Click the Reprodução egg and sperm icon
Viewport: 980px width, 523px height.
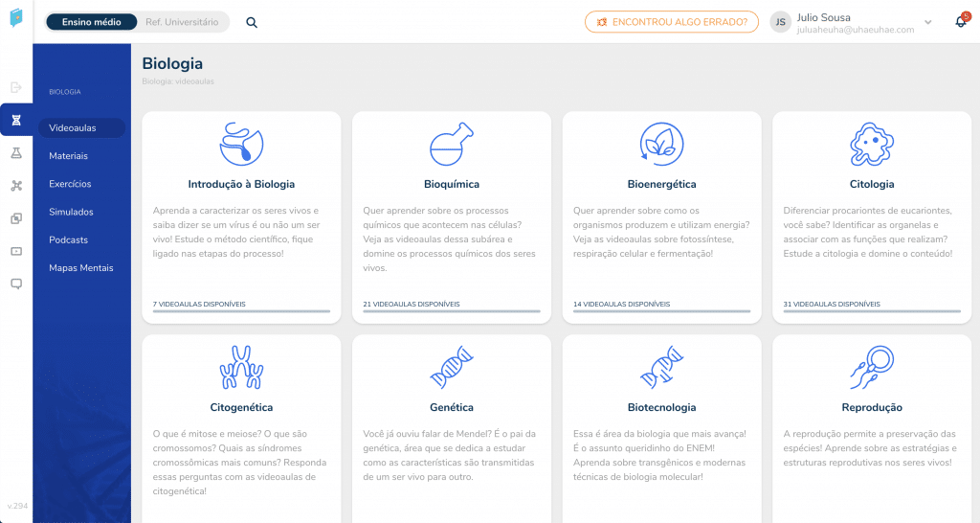point(872,367)
